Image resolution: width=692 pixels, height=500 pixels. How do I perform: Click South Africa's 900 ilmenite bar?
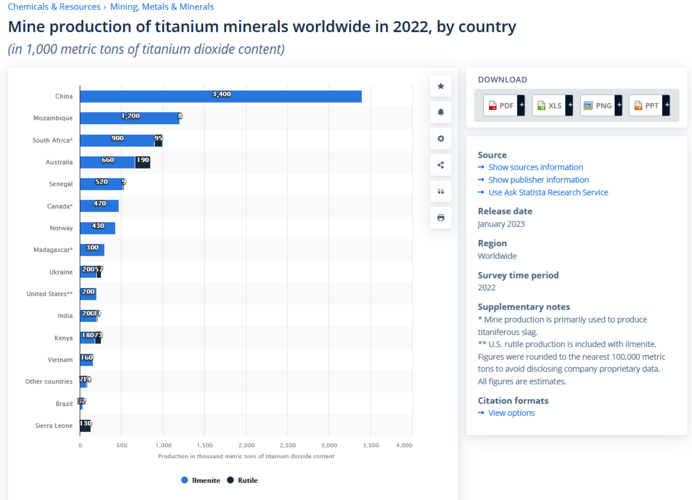point(117,140)
